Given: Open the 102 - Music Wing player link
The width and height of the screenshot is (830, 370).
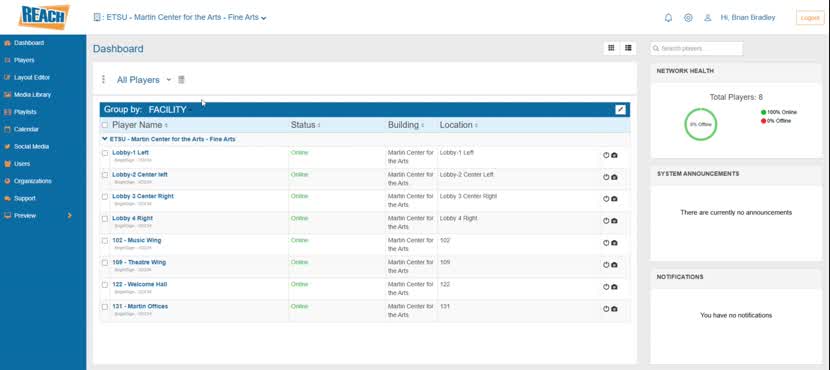Looking at the screenshot, I should click(137, 240).
